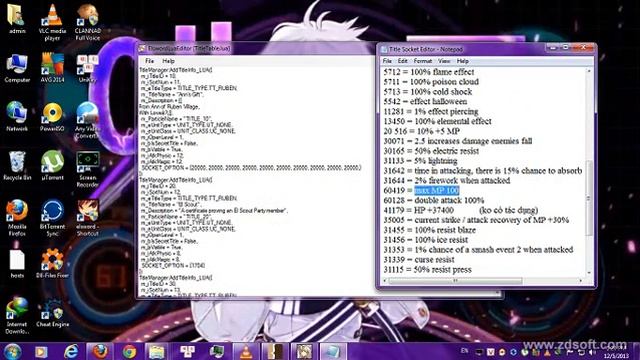This screenshot has height=360, width=640.
Task: Open Notepad's Format menu
Action: (x=422, y=61)
